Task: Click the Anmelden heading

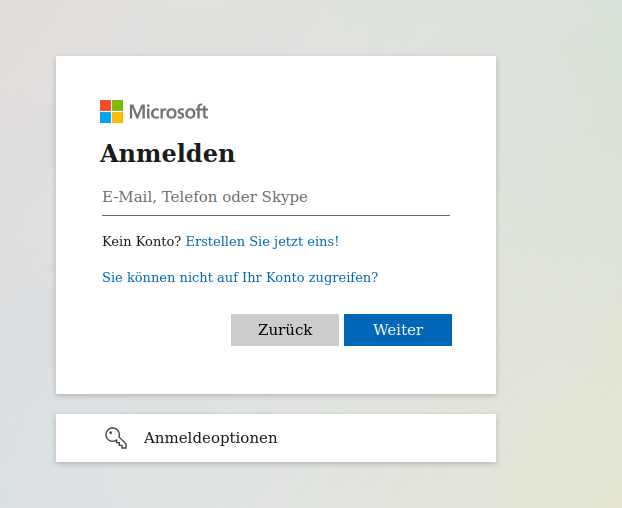Action: 167,154
